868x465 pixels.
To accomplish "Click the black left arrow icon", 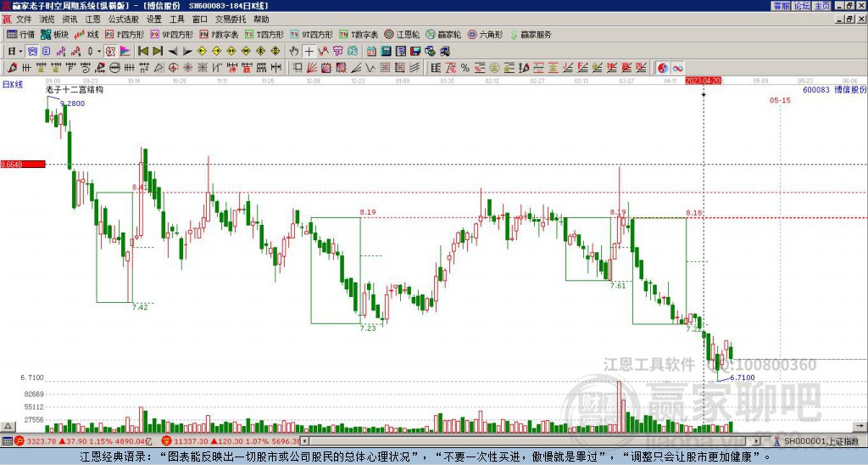I will pos(173,52).
